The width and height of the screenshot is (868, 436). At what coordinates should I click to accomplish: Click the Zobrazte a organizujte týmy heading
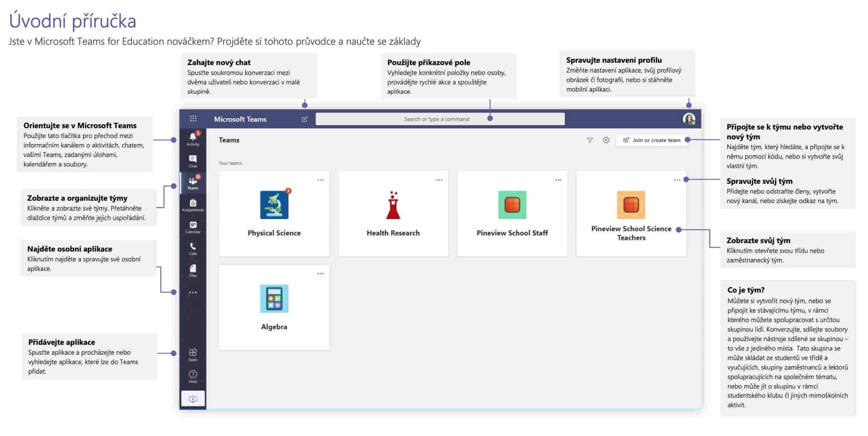point(77,198)
